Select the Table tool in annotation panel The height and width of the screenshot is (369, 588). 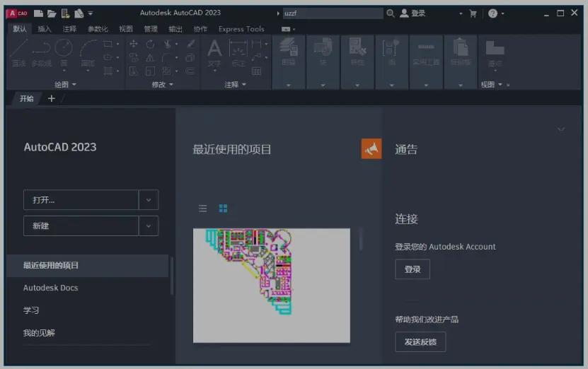click(x=257, y=71)
